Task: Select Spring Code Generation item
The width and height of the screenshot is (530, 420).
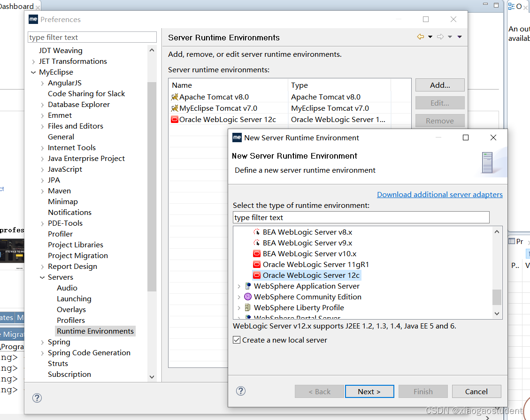Action: pos(89,353)
